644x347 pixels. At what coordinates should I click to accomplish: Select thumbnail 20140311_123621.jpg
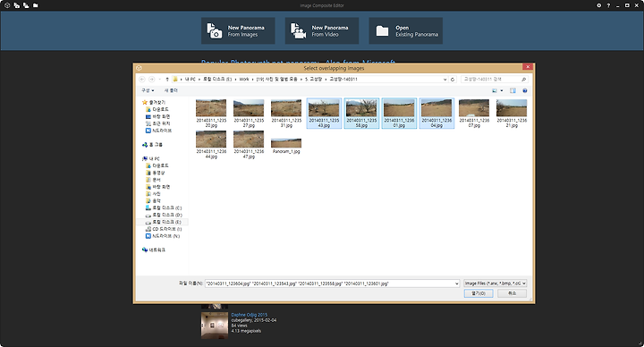pos(512,114)
